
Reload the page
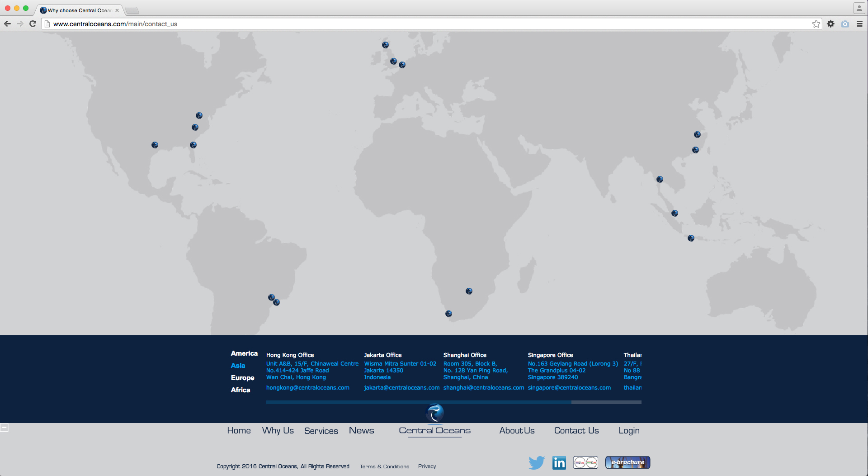point(33,24)
